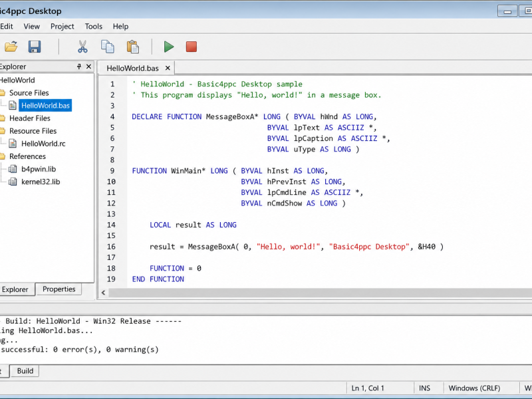This screenshot has height=399, width=532.
Task: Click hPrevInst parameter on line 10
Action: click(x=287, y=182)
